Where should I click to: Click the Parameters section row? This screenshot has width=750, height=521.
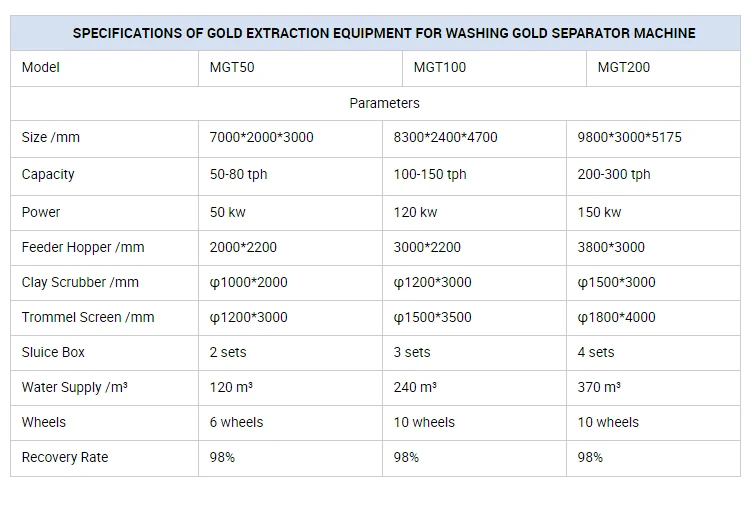pyautogui.click(x=384, y=103)
